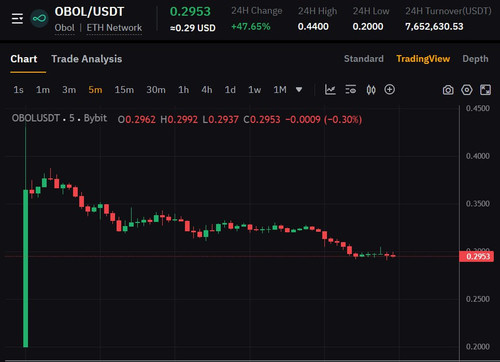Click the high value H0.2992 in legend

point(179,120)
